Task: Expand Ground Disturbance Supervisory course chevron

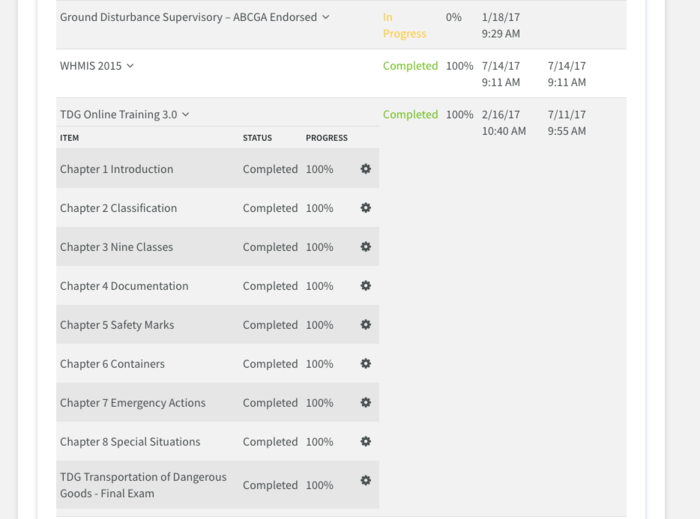Action: [x=326, y=17]
